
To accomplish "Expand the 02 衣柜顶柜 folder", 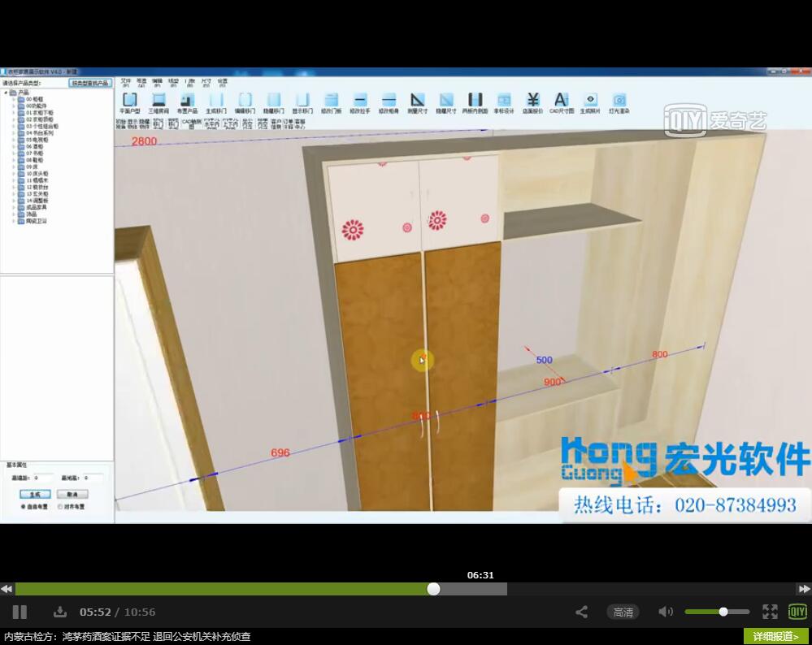I will pos(14,119).
